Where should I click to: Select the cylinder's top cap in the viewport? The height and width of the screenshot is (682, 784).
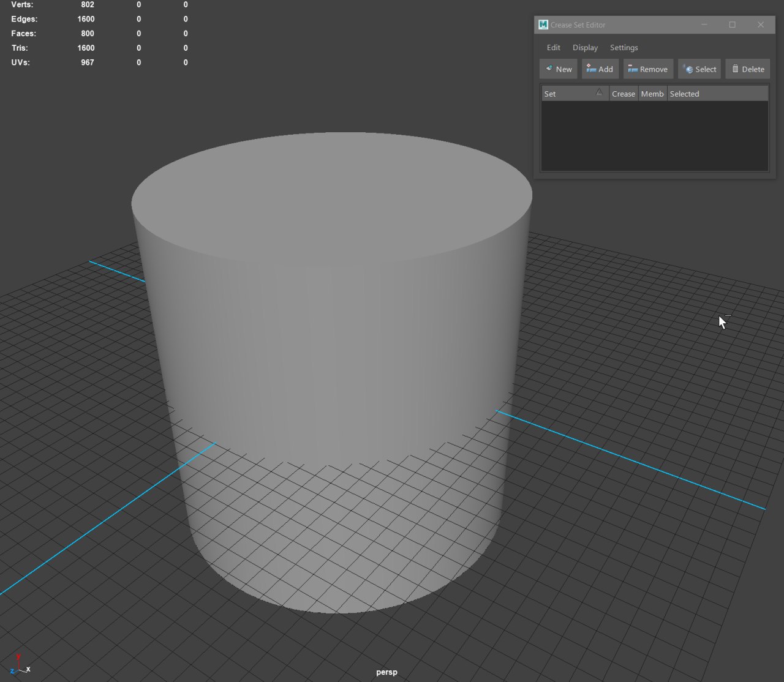331,196
